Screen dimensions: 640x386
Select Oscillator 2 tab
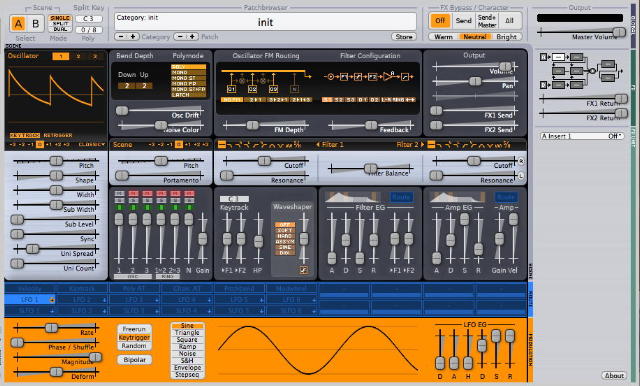(x=78, y=56)
